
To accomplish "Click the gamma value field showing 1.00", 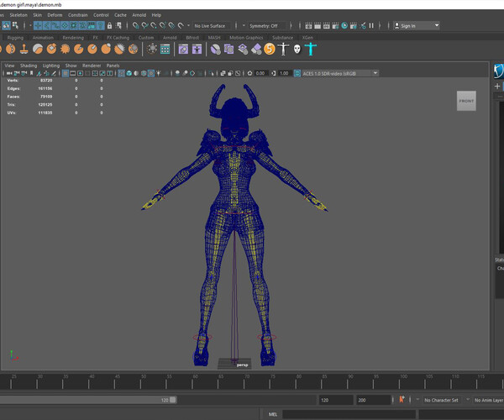I will click(x=285, y=74).
